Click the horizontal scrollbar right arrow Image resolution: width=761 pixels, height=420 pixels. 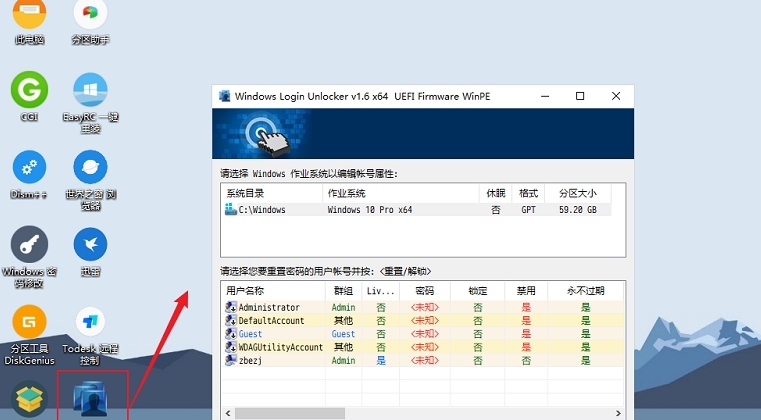[618, 413]
